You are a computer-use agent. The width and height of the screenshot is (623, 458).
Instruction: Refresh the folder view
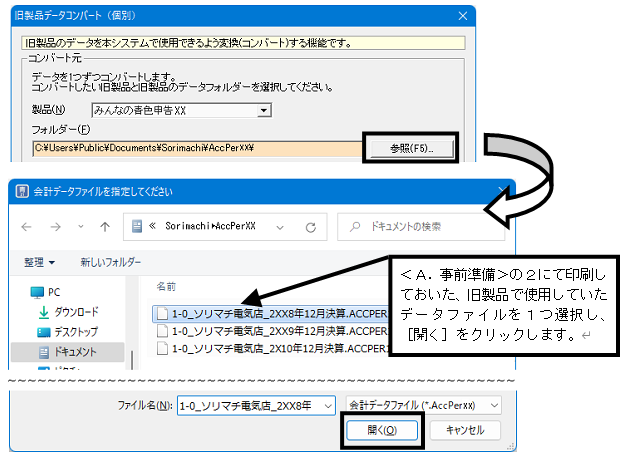pyautogui.click(x=311, y=227)
